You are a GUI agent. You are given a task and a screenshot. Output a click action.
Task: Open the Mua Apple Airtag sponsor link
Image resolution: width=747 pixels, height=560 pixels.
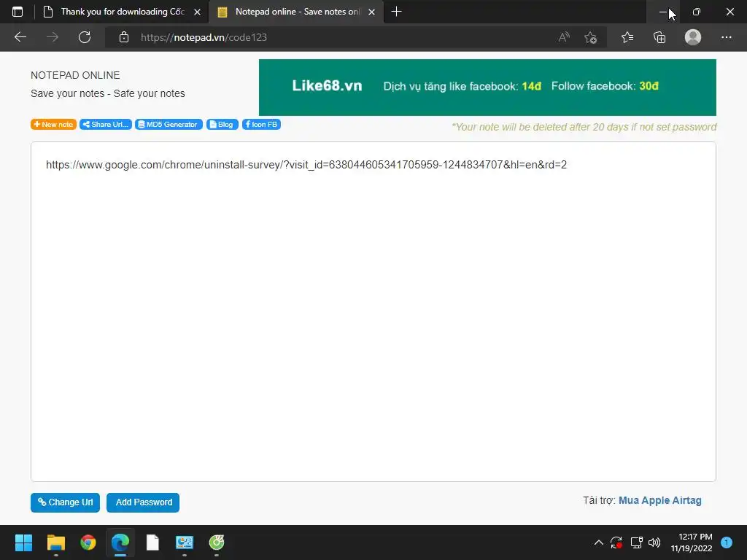[x=659, y=500]
